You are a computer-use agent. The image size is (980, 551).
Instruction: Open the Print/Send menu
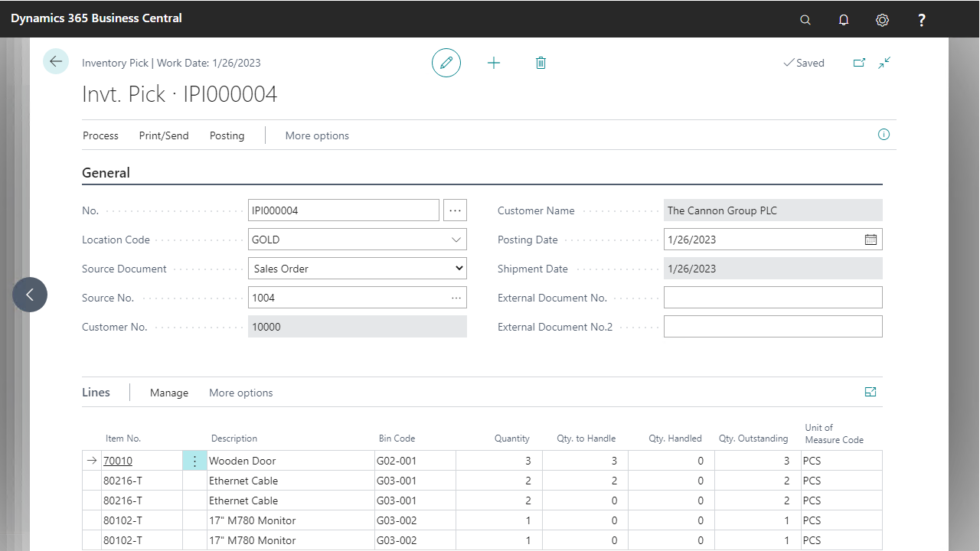[x=164, y=135]
